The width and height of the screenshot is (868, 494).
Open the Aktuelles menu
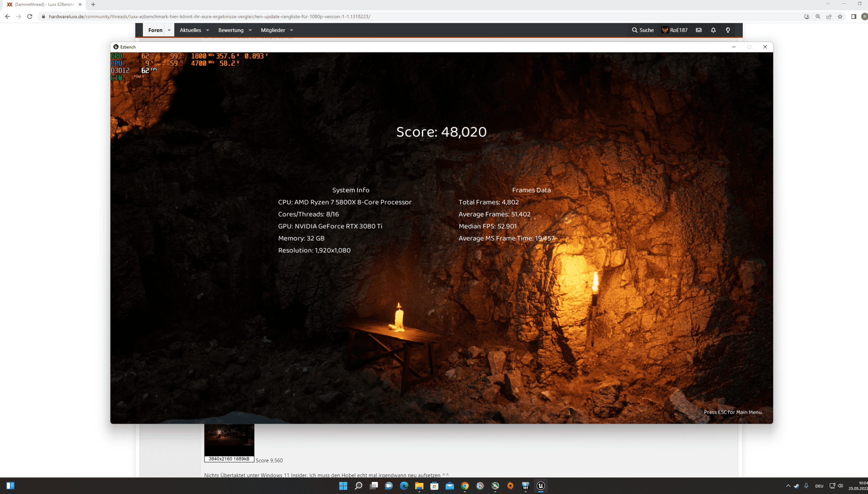[190, 30]
